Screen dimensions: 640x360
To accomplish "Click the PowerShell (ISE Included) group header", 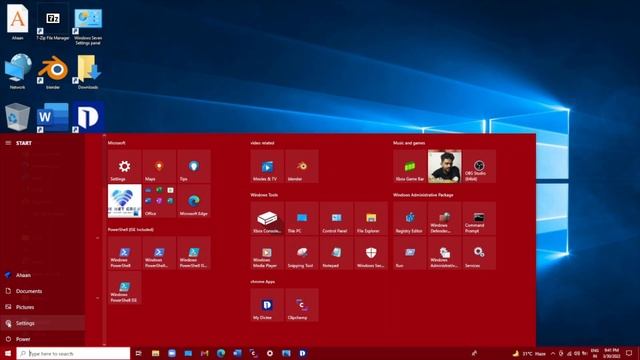I will point(131,229).
